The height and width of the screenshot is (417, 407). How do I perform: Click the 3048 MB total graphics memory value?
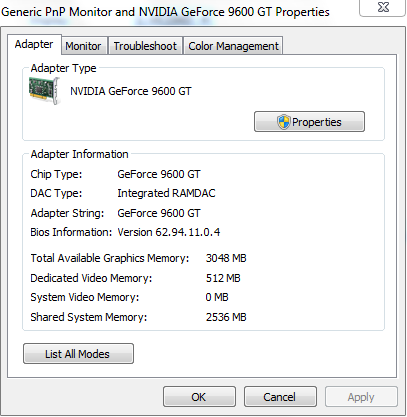point(226,258)
